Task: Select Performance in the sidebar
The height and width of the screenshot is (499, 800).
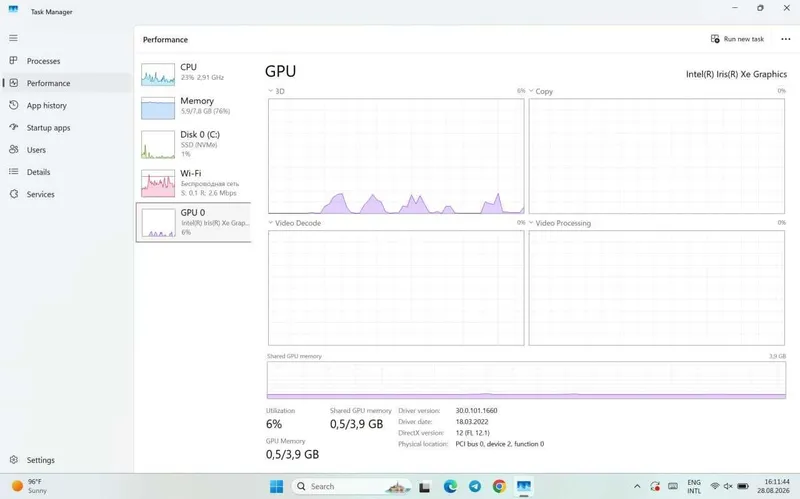Action: coord(66,83)
